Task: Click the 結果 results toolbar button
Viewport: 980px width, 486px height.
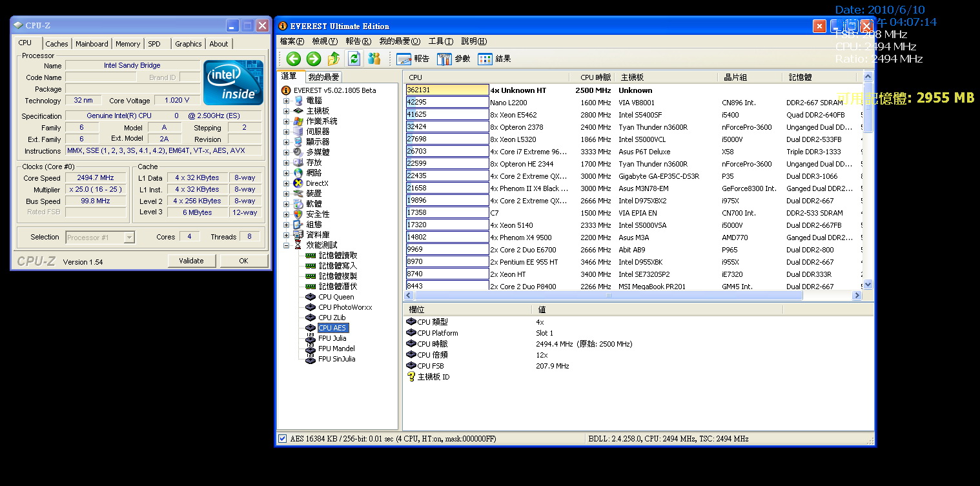Action: tap(495, 59)
